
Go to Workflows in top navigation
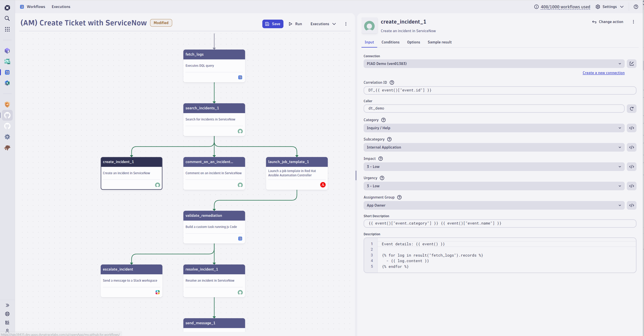click(33, 7)
